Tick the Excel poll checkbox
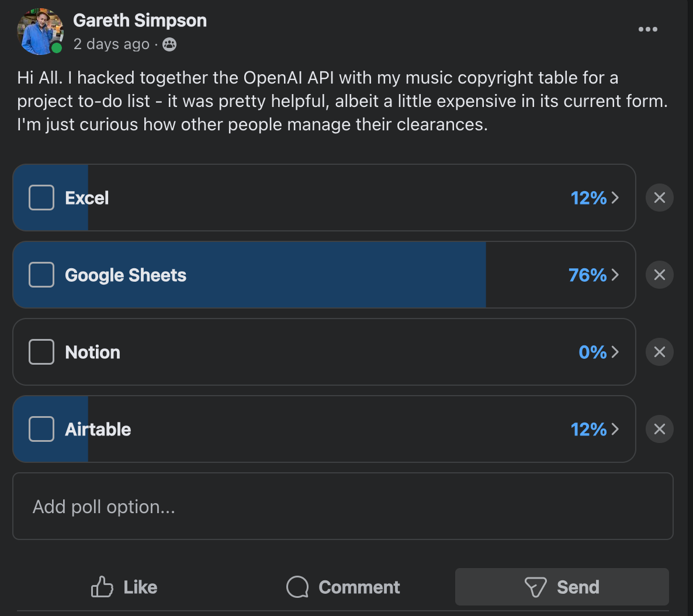693x616 pixels. (41, 198)
